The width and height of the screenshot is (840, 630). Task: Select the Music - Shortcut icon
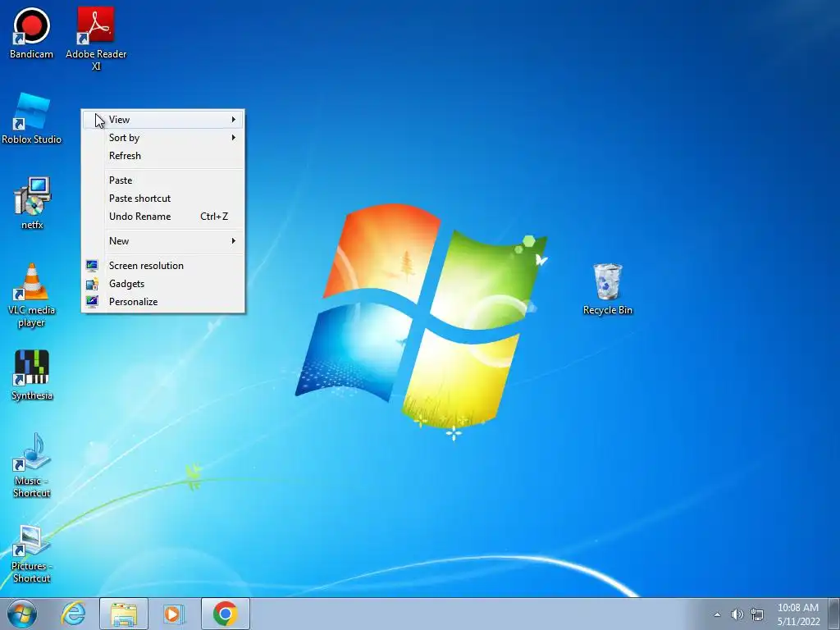coord(32,466)
